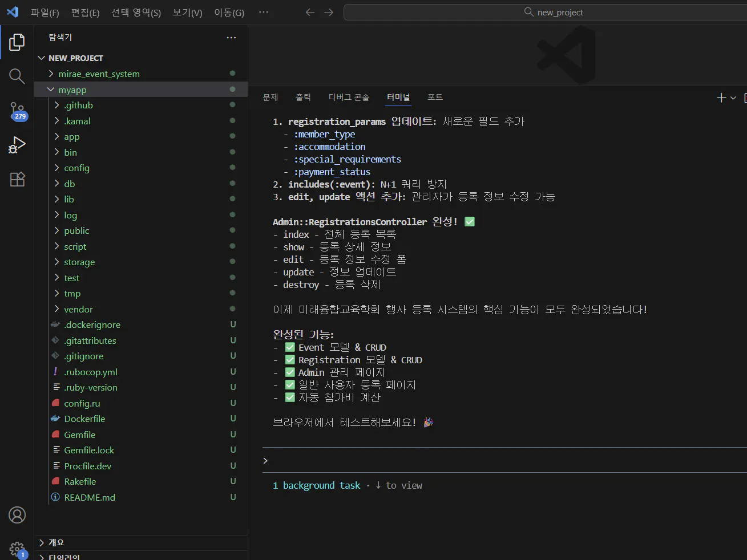Open the Manage gear icon

[x=17, y=550]
